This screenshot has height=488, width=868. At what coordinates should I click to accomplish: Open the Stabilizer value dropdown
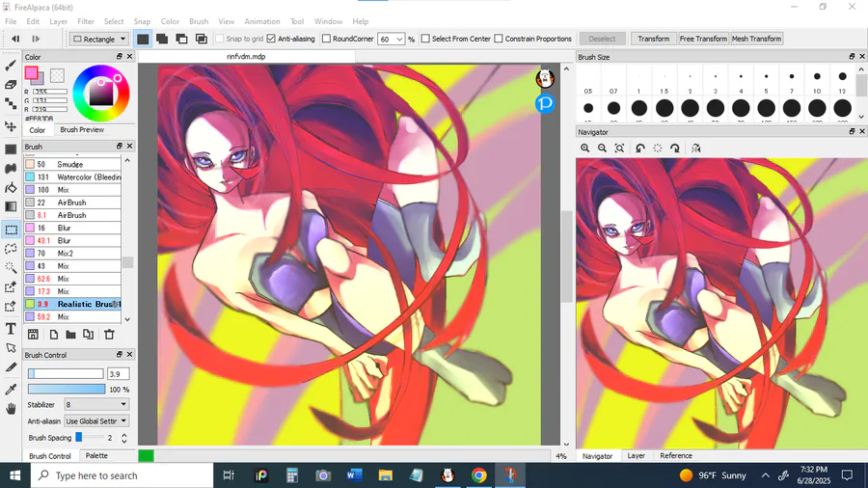click(x=96, y=404)
